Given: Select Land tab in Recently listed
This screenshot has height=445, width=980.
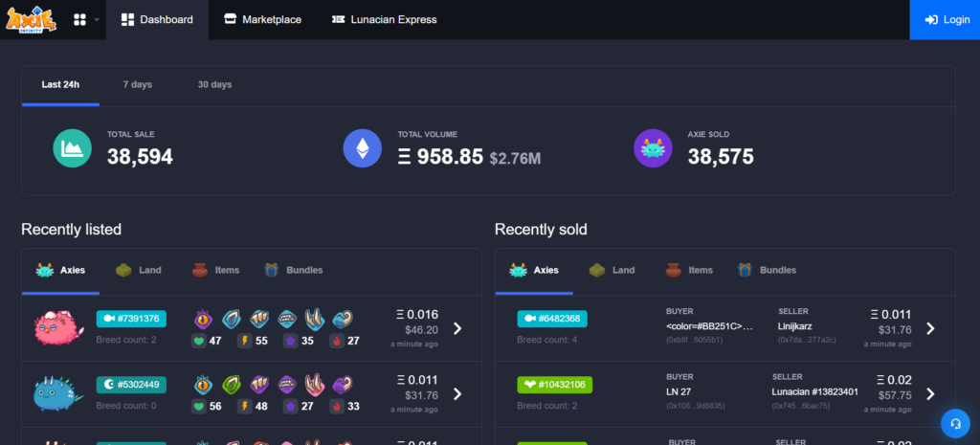Looking at the screenshot, I should [x=138, y=271].
